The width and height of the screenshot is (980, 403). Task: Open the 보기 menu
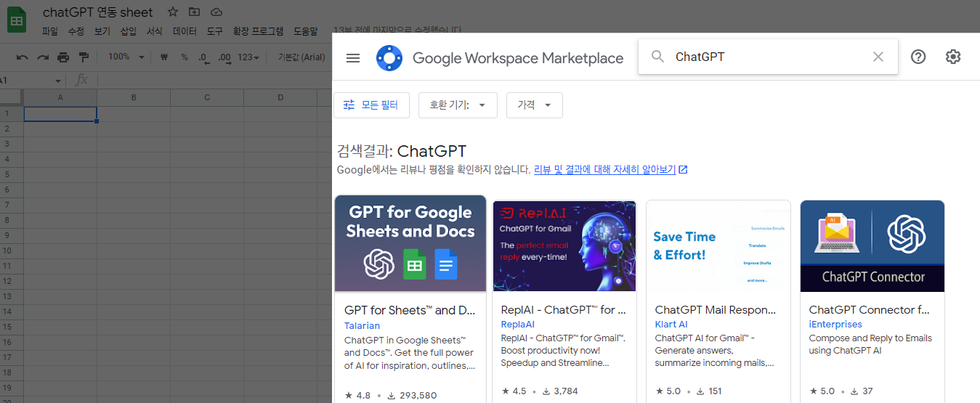pyautogui.click(x=102, y=31)
